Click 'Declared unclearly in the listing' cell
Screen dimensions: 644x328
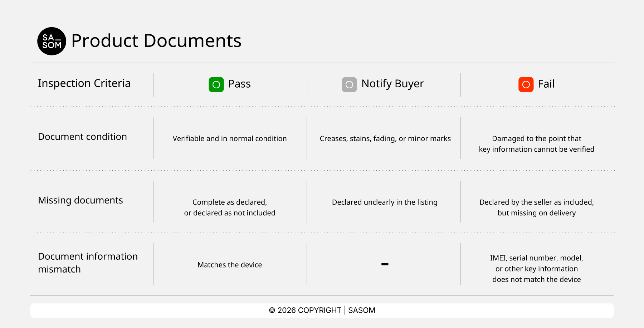pos(385,202)
